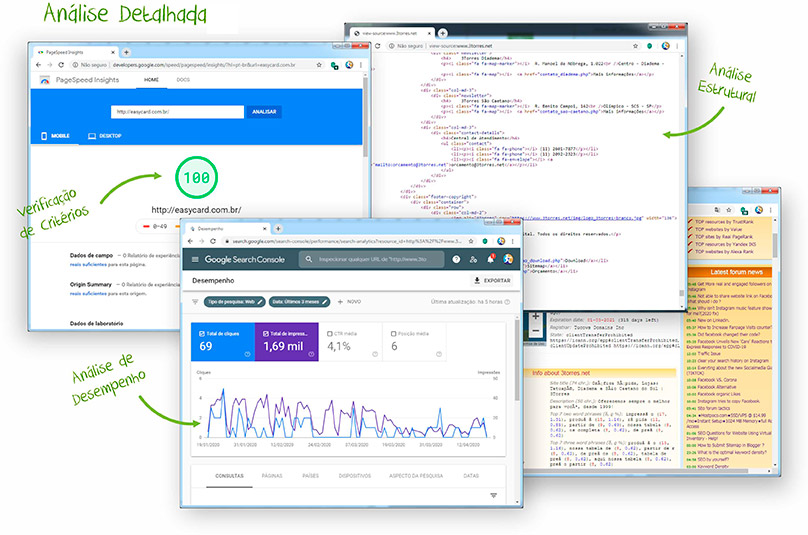Select the ASPECTO DA PESQUISA tab
This screenshot has height=535, width=808.
tap(416, 476)
